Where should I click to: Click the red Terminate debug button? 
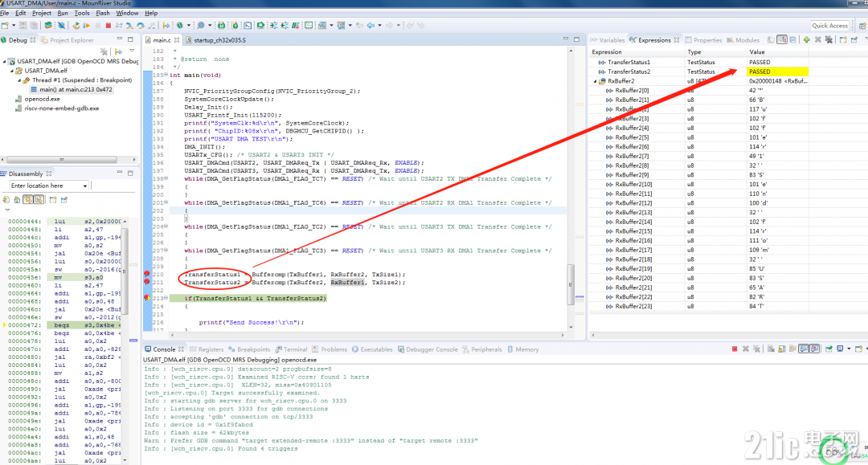click(x=108, y=26)
